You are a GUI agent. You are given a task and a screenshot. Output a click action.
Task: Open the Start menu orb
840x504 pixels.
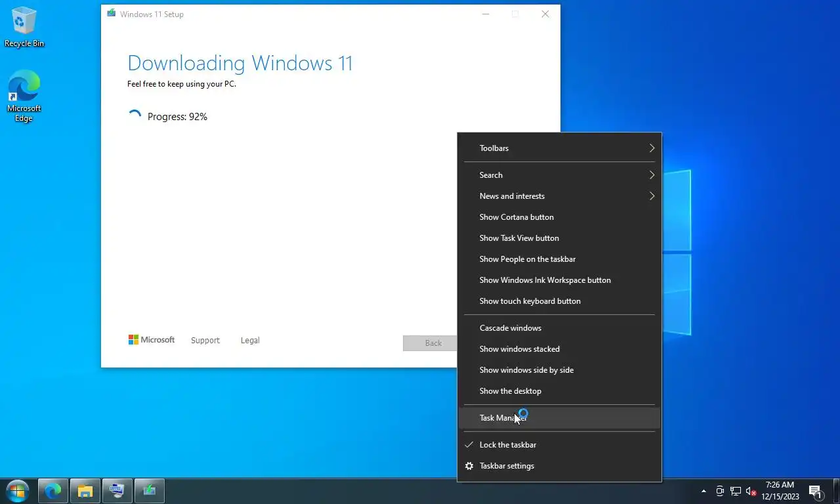[x=18, y=490]
